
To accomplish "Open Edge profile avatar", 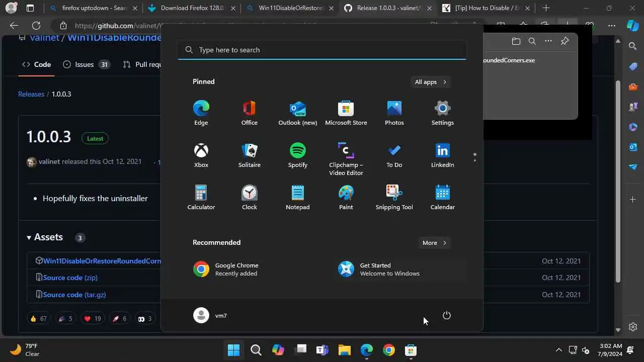I will [x=11, y=8].
